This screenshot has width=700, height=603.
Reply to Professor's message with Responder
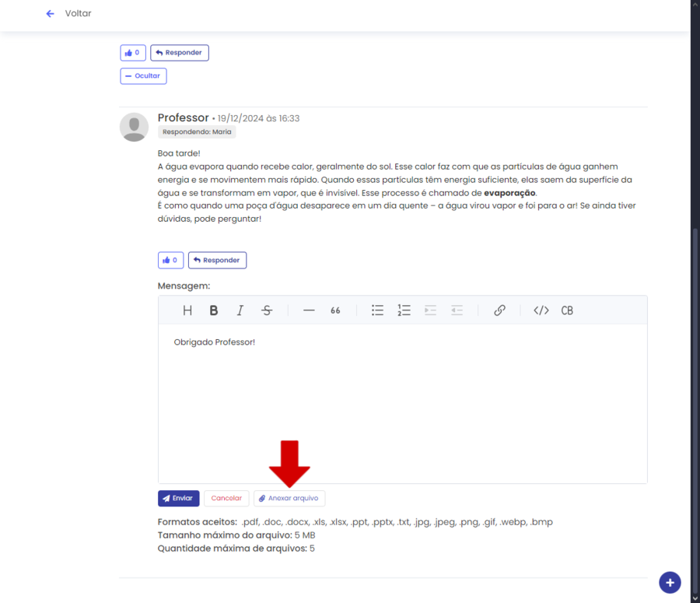pos(217,260)
